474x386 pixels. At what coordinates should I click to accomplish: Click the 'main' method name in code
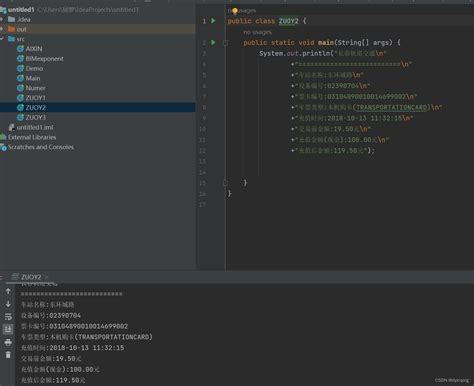pyautogui.click(x=326, y=42)
